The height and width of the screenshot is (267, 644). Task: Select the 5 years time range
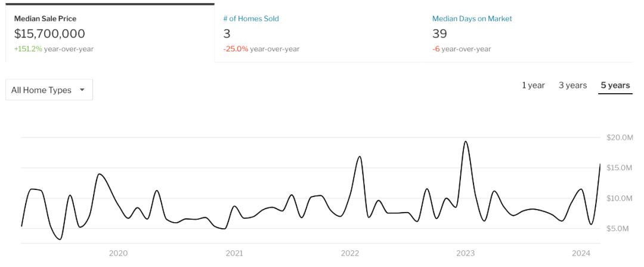pos(615,85)
